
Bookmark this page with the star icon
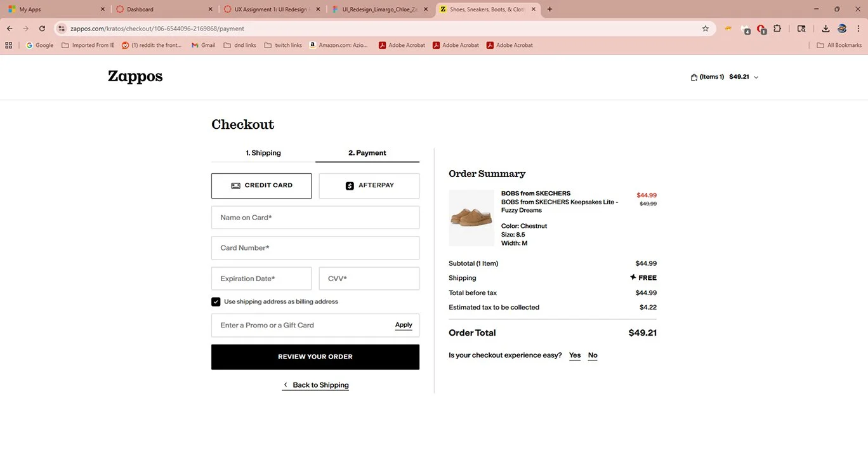tap(706, 29)
